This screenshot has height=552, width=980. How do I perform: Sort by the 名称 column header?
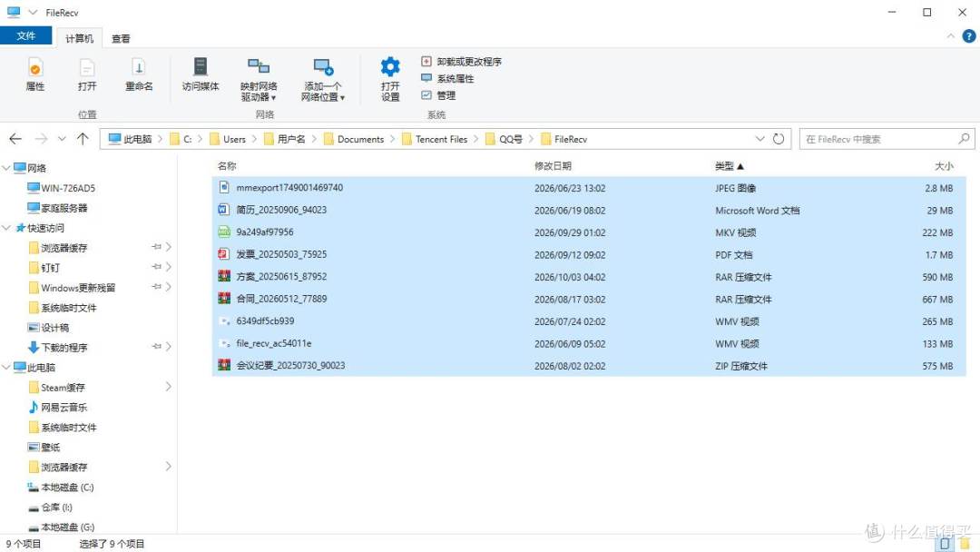click(227, 165)
